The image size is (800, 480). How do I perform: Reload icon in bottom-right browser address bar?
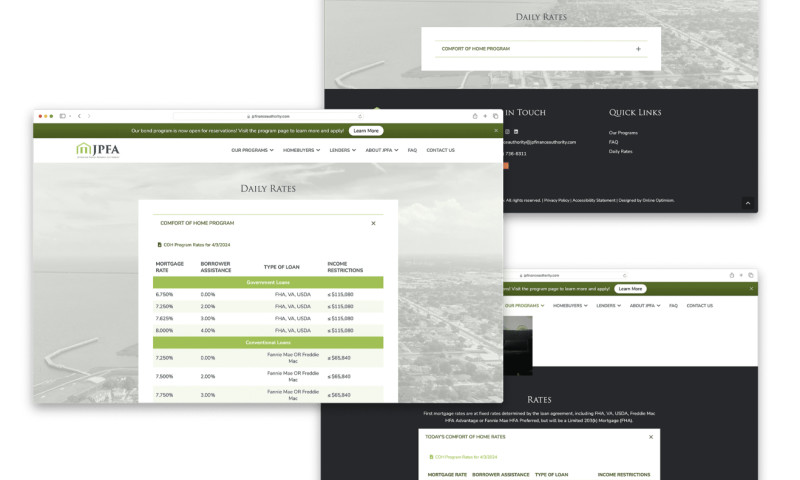(x=624, y=275)
